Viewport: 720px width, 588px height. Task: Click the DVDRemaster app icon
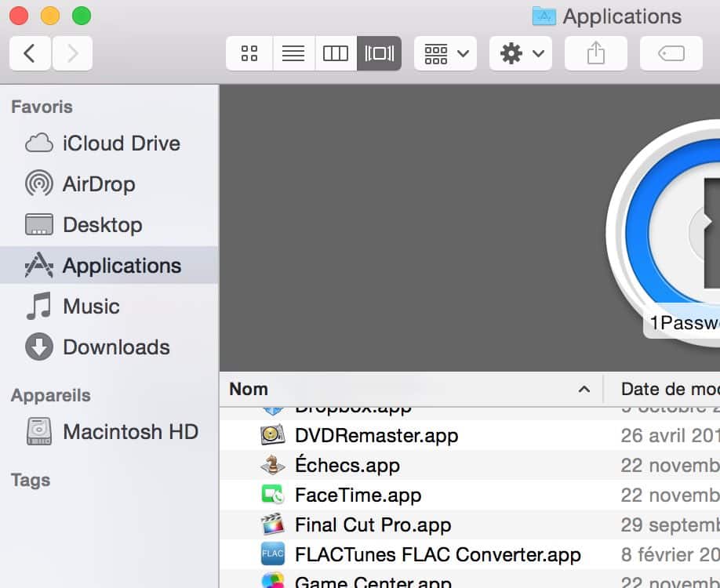[273, 435]
